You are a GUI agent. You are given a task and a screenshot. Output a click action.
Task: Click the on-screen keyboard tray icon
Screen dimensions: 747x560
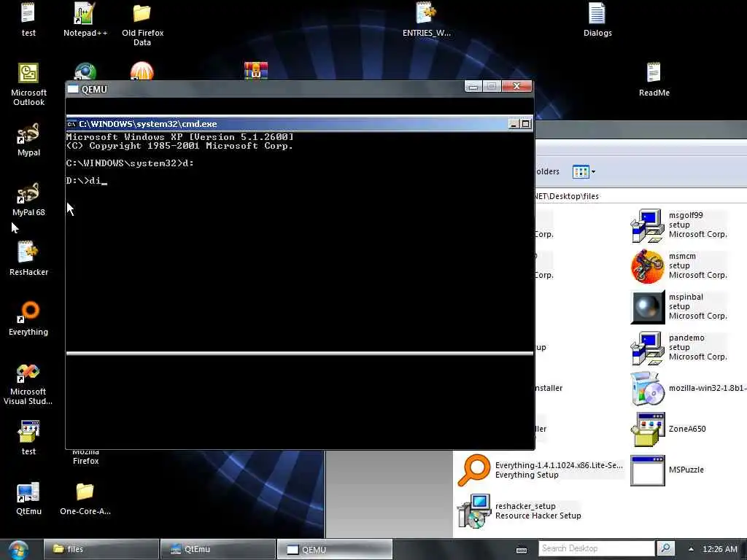(522, 550)
